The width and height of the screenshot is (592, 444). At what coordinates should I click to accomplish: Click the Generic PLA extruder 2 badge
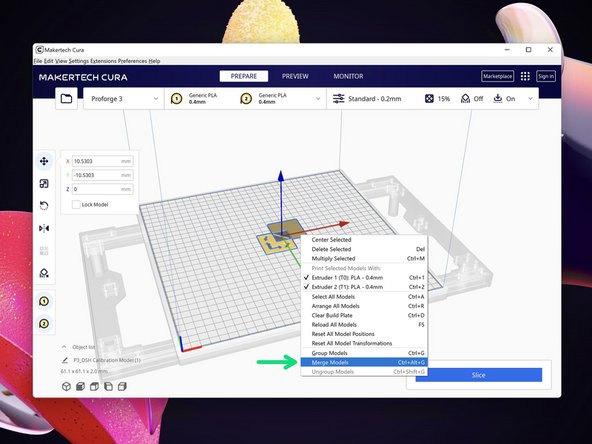pos(246,99)
